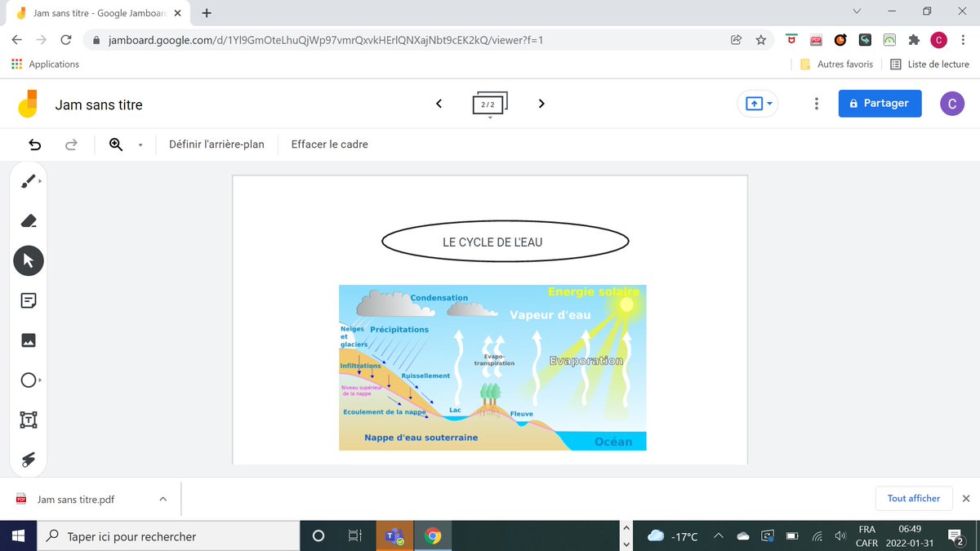Select the Text box tool
The image size is (980, 551).
[x=29, y=420]
